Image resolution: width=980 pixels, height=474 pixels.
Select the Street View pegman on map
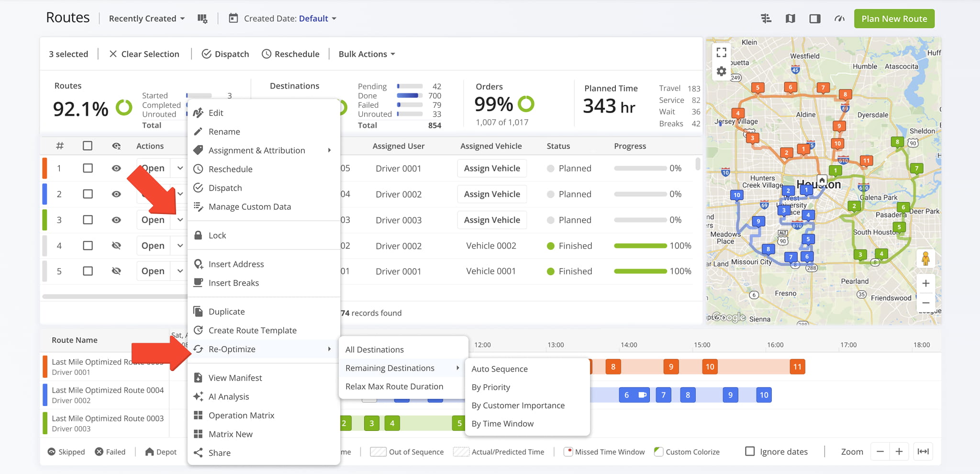tap(926, 259)
